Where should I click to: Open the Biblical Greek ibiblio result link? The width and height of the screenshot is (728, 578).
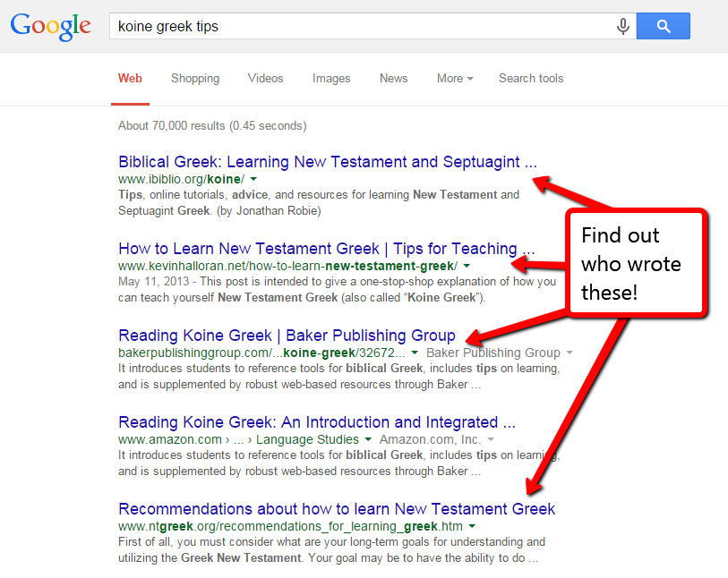coord(328,162)
